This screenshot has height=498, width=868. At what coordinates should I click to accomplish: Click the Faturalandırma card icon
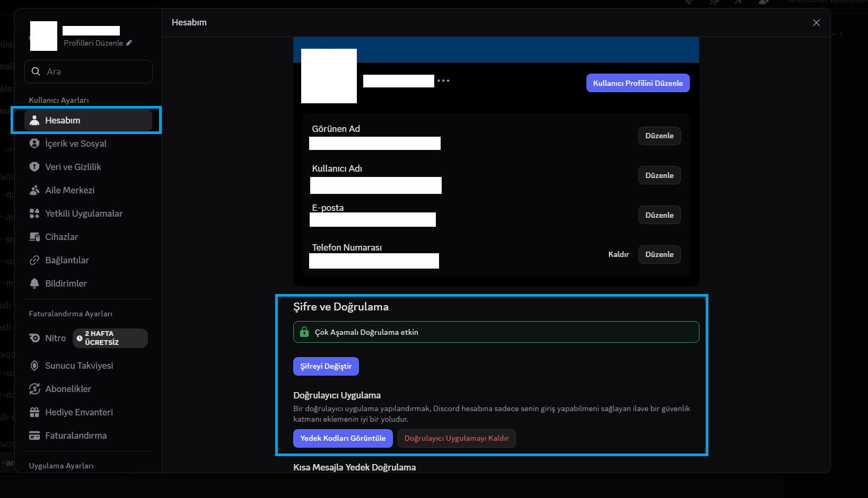(34, 435)
